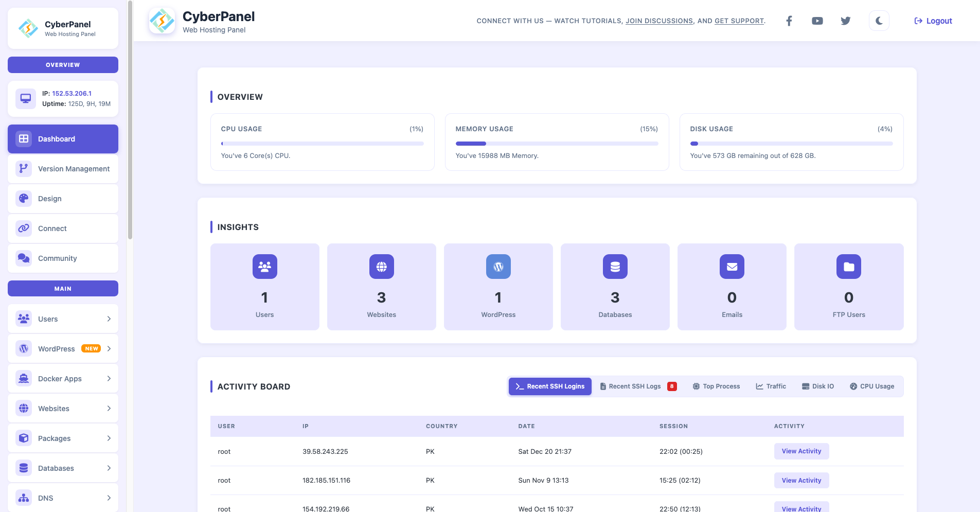Expand the DNS sidebar menu
This screenshot has width=980, height=512.
click(63, 498)
